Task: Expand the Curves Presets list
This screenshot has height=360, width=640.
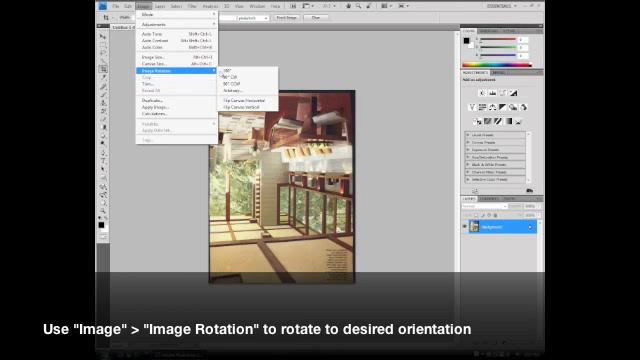Action: point(468,142)
